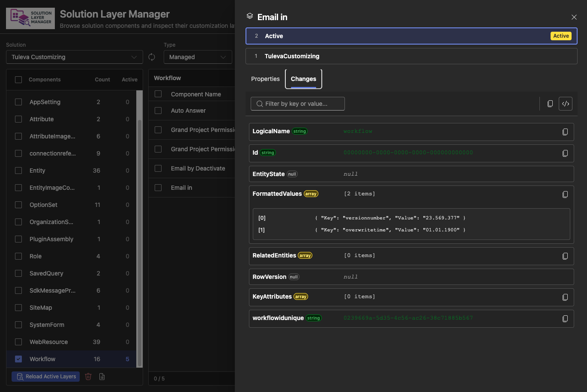Click the LogicalName workflow value
This screenshot has width=587, height=392.
(358, 131)
